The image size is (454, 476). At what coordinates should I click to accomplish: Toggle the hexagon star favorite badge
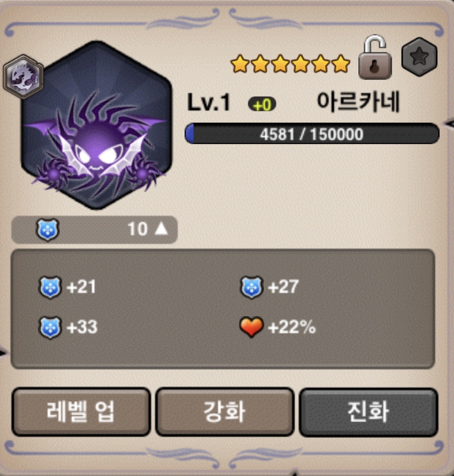coord(419,57)
